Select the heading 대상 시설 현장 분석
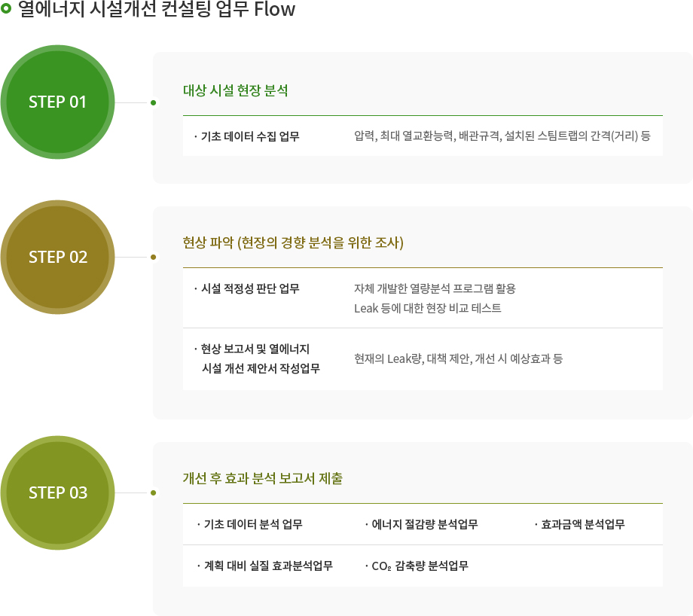Screen dimensions: 693x616 [x=236, y=90]
